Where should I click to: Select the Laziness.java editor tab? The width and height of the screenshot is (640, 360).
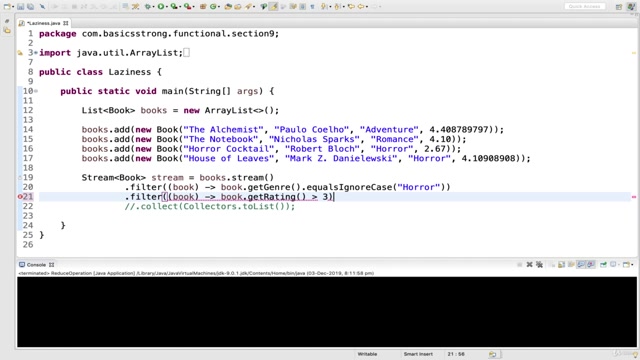click(43, 23)
